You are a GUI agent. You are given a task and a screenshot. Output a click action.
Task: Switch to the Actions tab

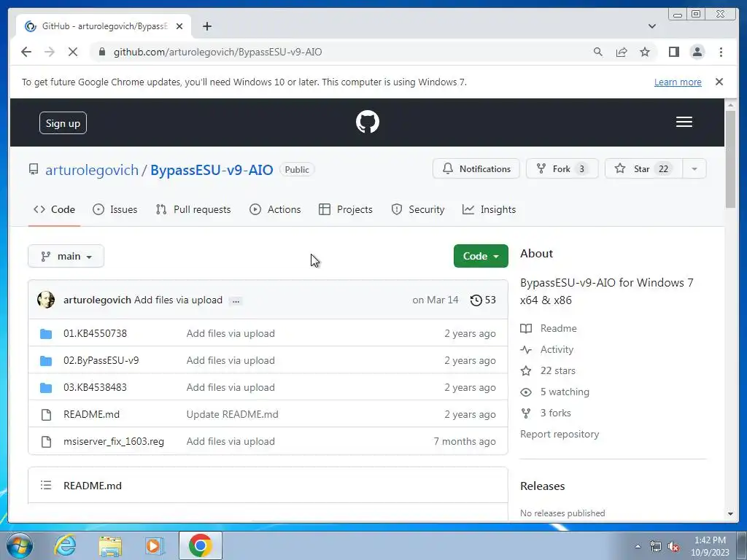click(275, 209)
